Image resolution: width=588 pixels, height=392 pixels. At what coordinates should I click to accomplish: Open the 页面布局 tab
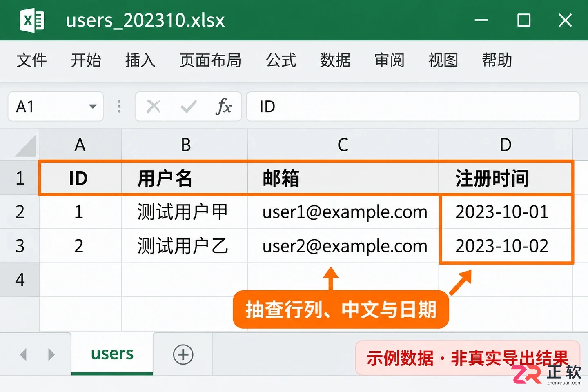210,60
